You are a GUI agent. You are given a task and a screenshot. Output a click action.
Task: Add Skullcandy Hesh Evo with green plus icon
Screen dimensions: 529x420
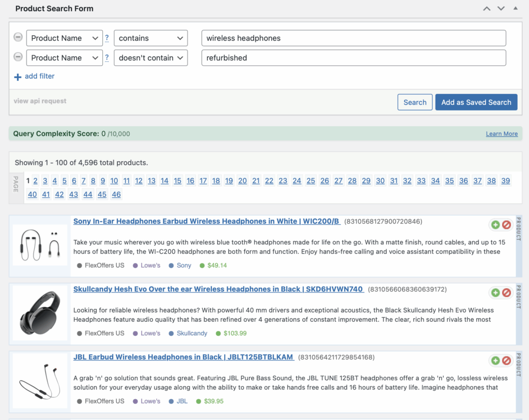pos(495,293)
